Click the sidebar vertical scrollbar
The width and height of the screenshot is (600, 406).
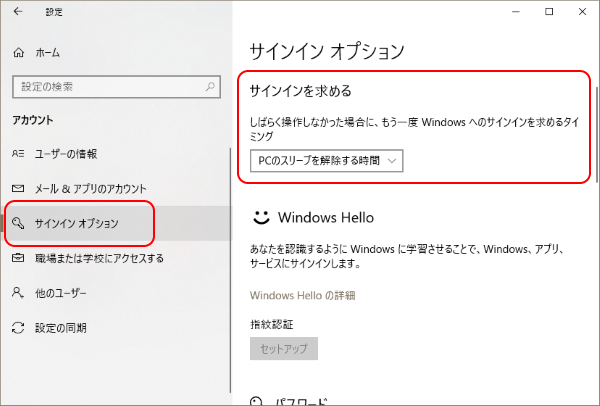[x=230, y=270]
